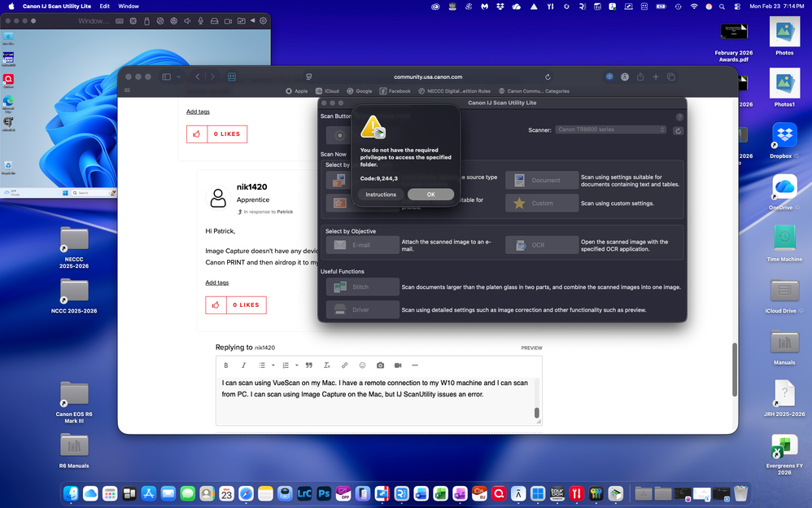The height and width of the screenshot is (508, 812).
Task: Insert a link in reply editor
Action: 344,366
